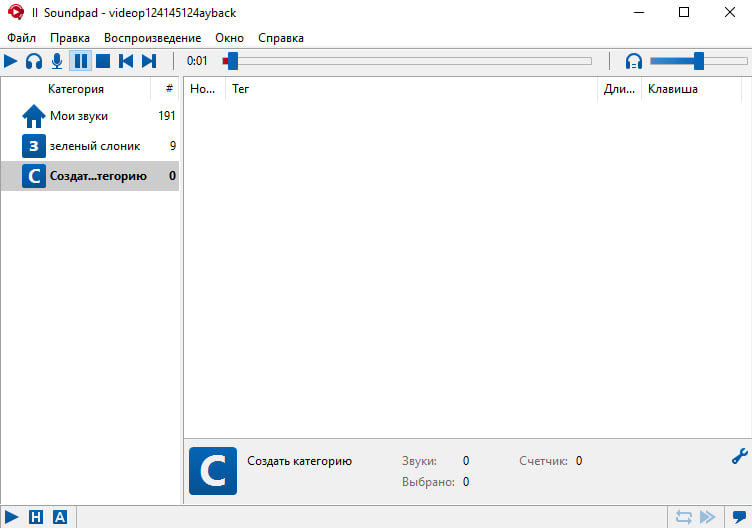Toggle the continue-playing double arrow icon
Viewport: 752px width, 529px height.
click(707, 517)
